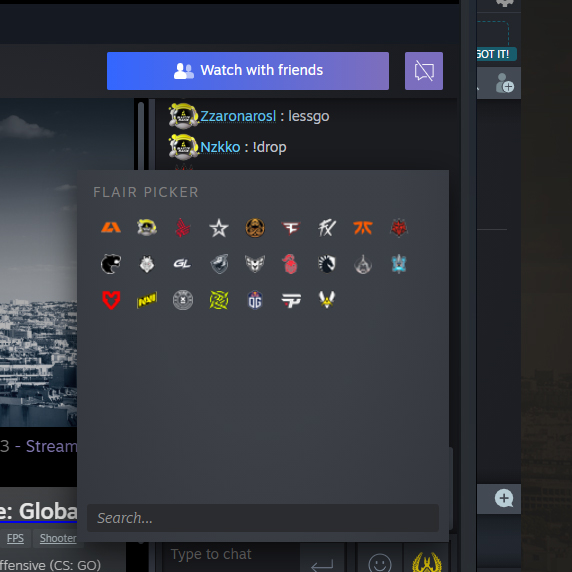The height and width of the screenshot is (572, 572).
Task: Select the Ninjas in Pyjamas flair
Action: (x=219, y=300)
